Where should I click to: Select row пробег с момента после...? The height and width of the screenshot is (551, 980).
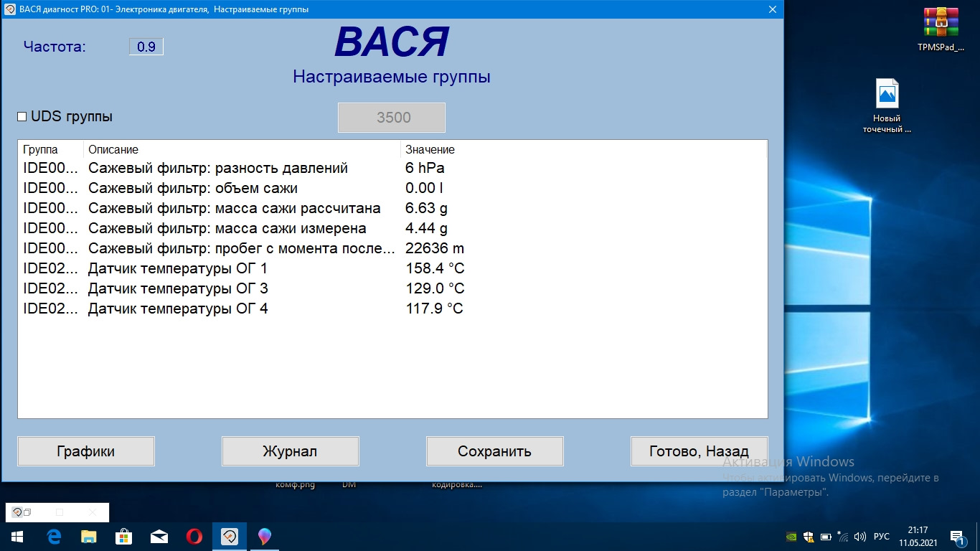tap(392, 248)
